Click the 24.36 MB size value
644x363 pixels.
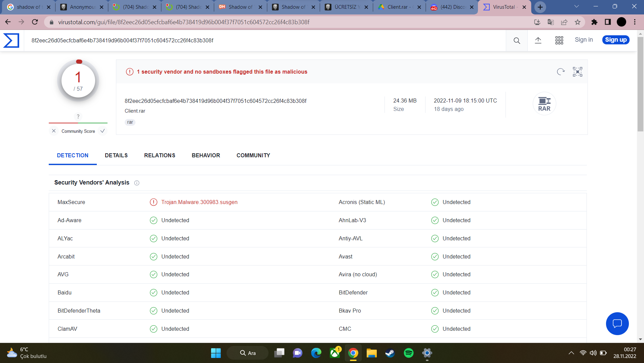pos(405,100)
